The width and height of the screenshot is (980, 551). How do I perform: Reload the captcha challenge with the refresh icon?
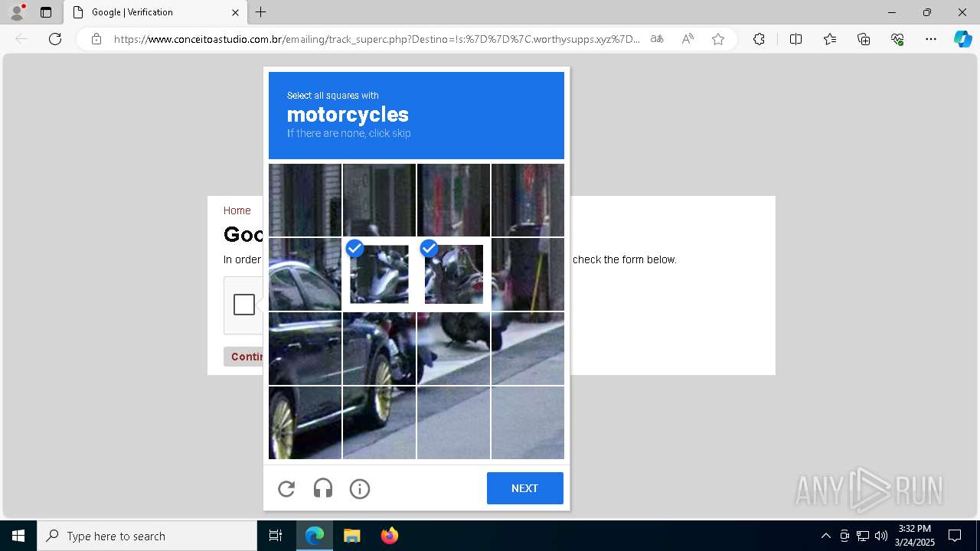286,488
